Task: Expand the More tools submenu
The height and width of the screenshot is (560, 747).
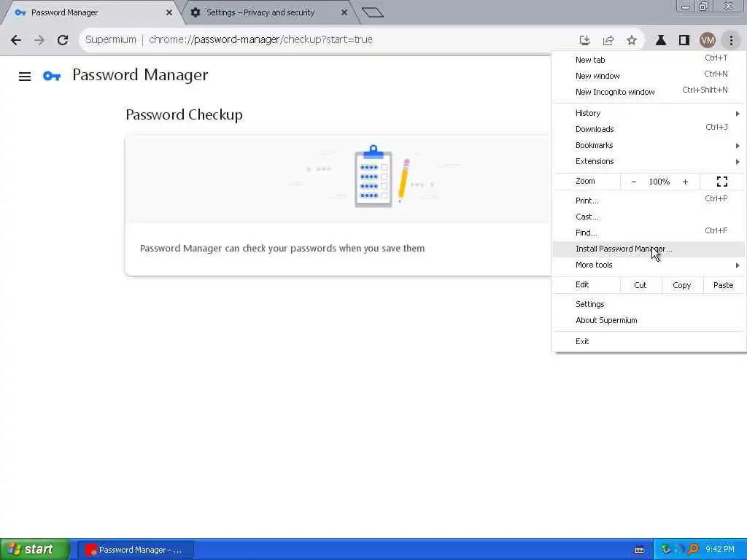Action: [x=649, y=265]
